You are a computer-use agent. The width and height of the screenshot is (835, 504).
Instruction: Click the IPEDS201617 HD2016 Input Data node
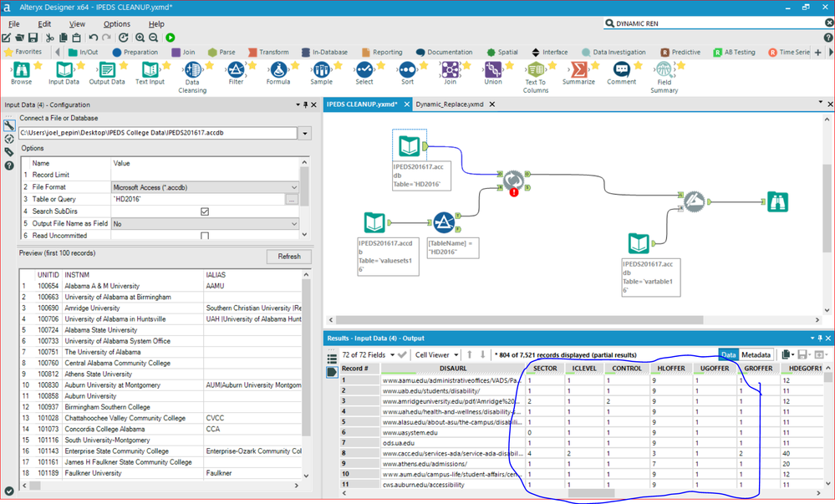(x=410, y=145)
